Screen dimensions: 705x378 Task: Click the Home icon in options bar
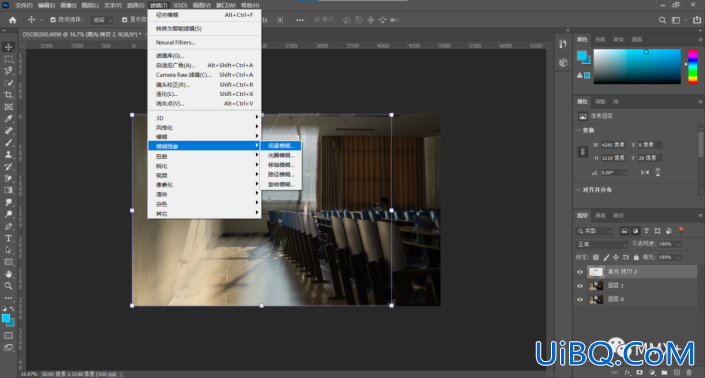[13, 20]
